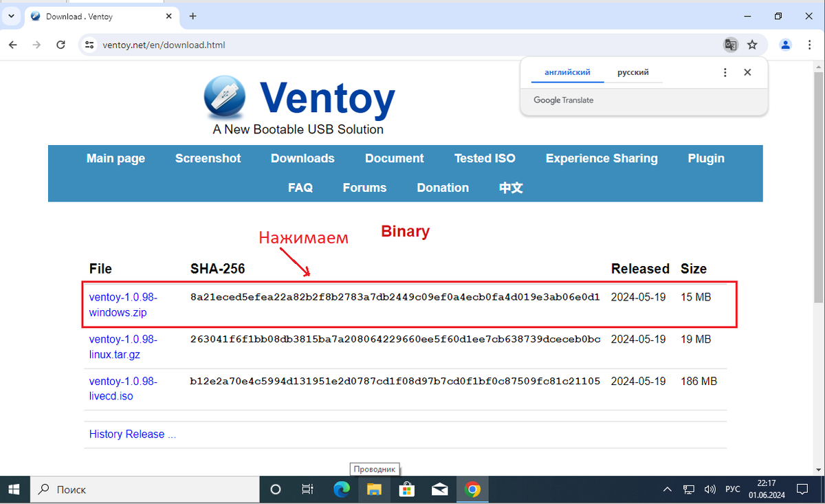Download ventoy-1.0.98-livecd.iso
825x504 pixels.
(123, 388)
